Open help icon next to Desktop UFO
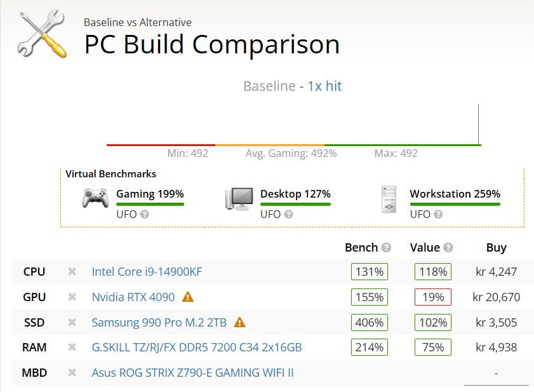The height and width of the screenshot is (392, 534). point(288,214)
